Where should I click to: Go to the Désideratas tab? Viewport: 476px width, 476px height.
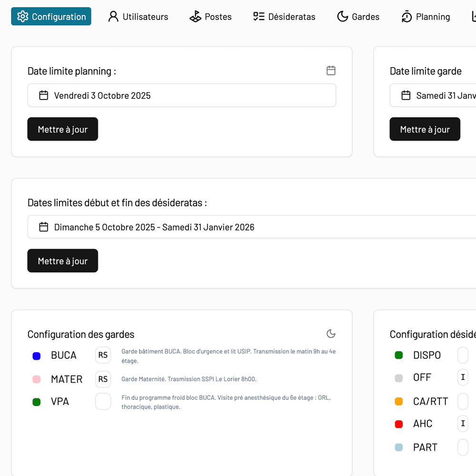click(284, 17)
